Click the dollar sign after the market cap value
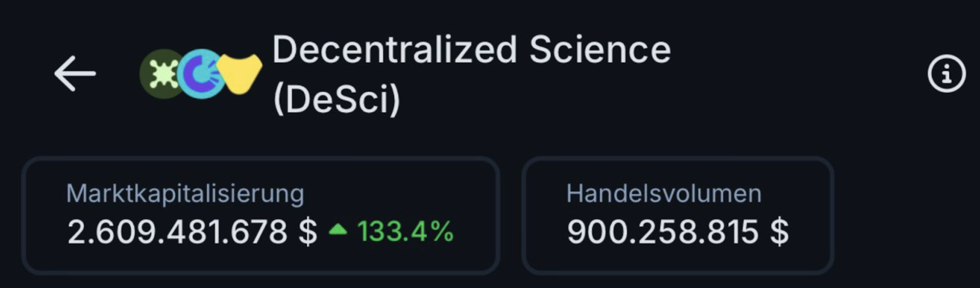980x288 pixels. pyautogui.click(x=308, y=232)
